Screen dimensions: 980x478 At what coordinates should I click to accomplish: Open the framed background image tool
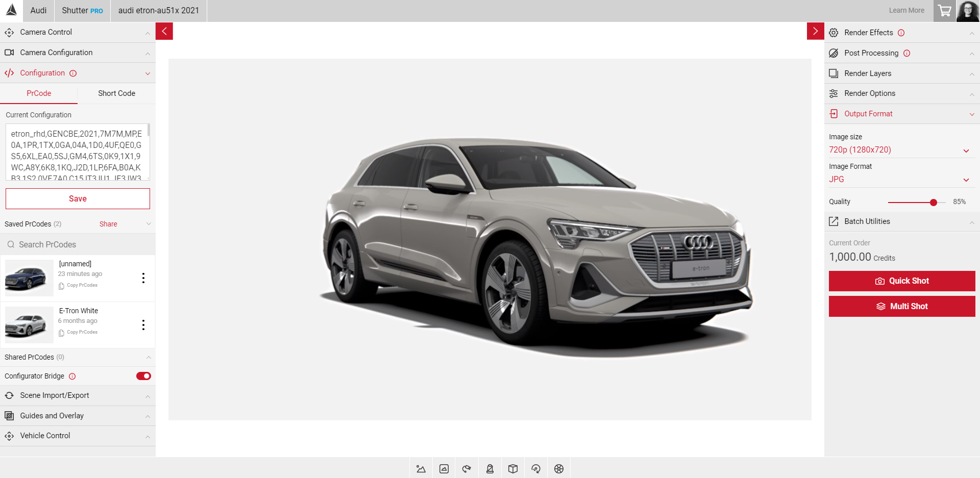click(x=444, y=469)
